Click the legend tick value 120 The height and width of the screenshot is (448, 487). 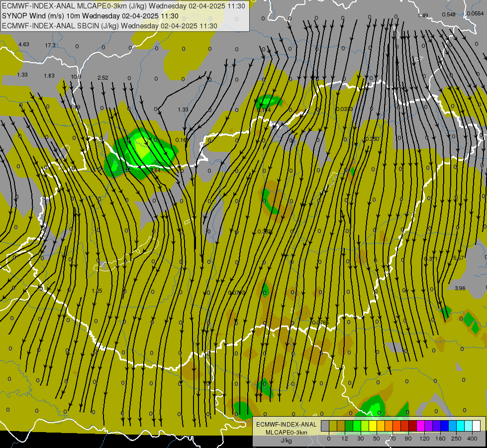(x=424, y=439)
